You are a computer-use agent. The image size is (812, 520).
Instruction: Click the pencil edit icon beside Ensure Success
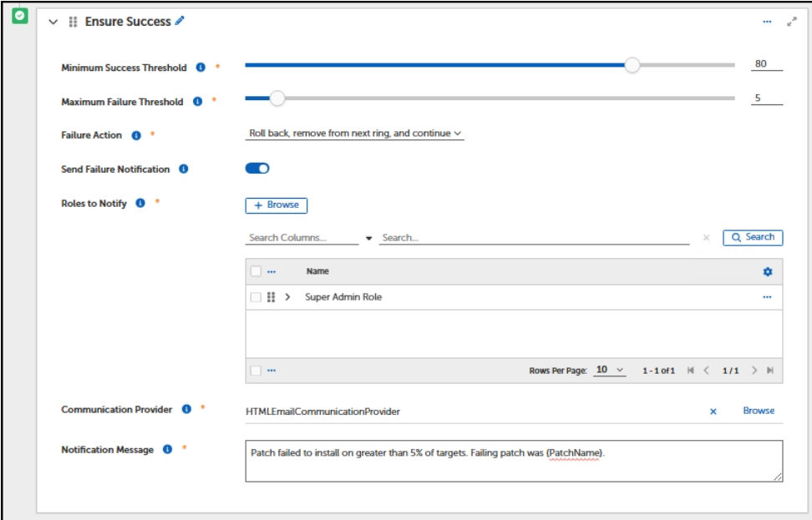click(x=180, y=22)
